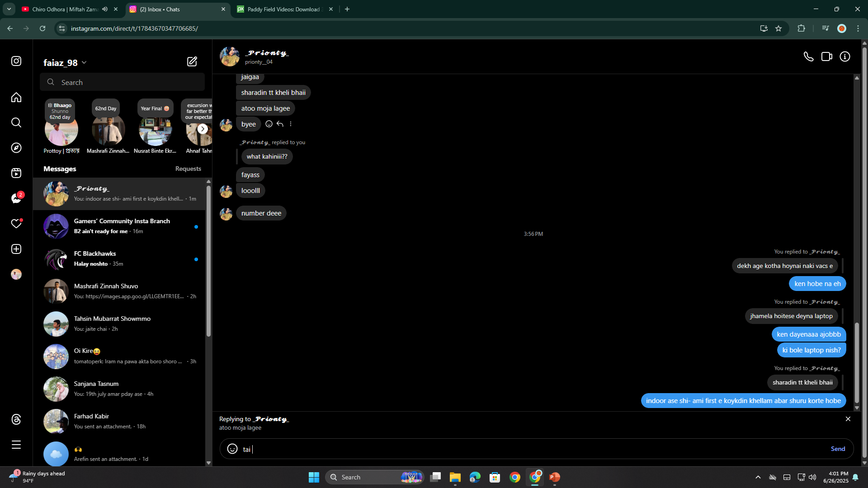Image resolution: width=868 pixels, height=488 pixels.
Task: Start video call with camera icon
Action: (827, 56)
